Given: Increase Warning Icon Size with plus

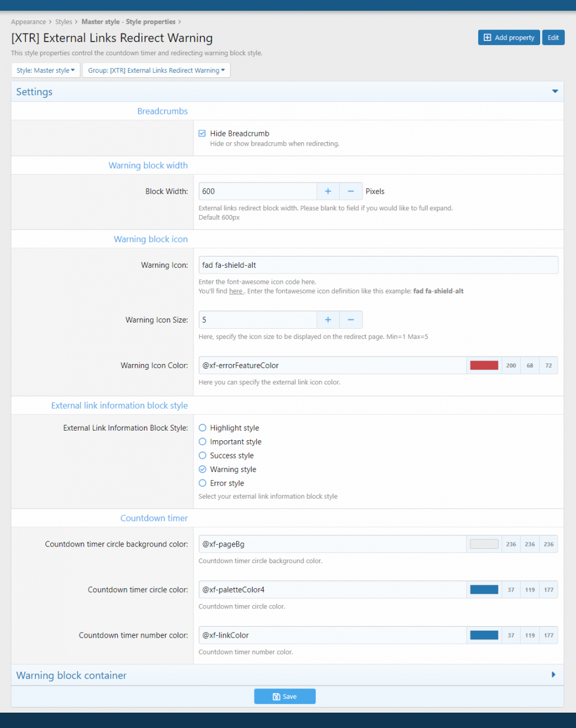Looking at the screenshot, I should pyautogui.click(x=328, y=320).
